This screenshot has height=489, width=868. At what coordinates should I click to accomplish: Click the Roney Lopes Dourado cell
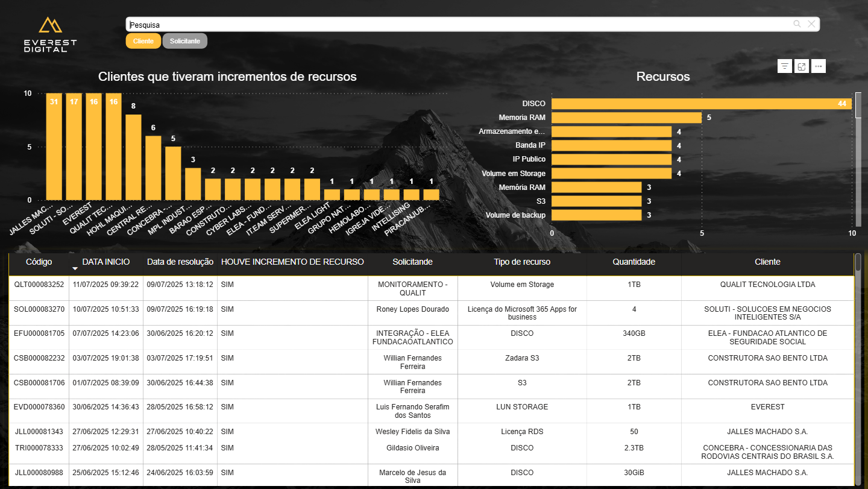coord(413,309)
